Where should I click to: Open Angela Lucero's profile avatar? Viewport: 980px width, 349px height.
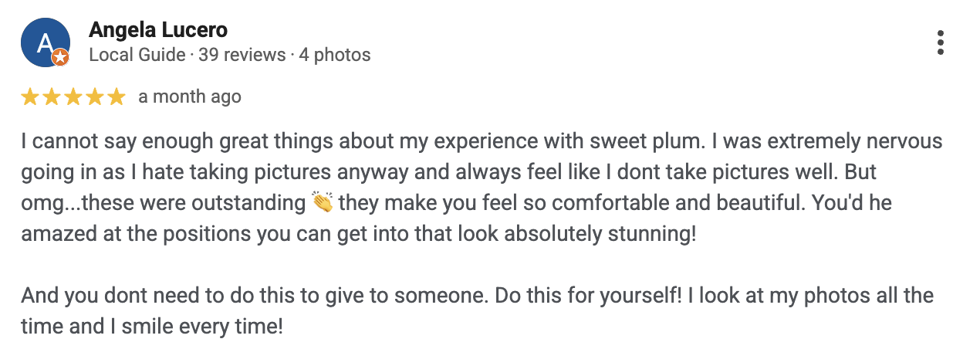coord(45,42)
